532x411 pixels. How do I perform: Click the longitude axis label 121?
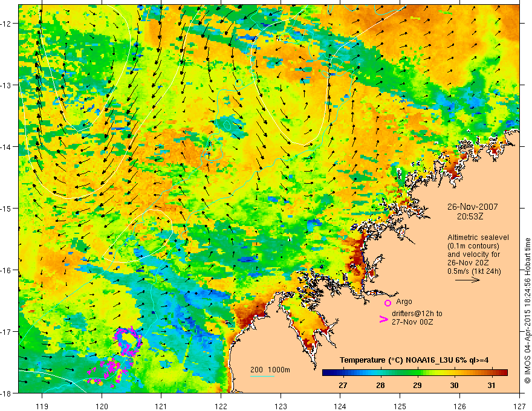tap(161, 406)
